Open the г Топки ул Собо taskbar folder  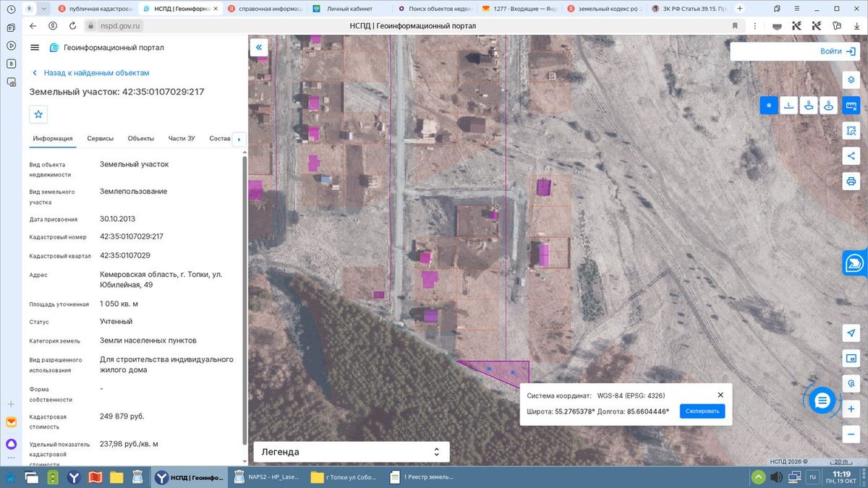(x=344, y=477)
